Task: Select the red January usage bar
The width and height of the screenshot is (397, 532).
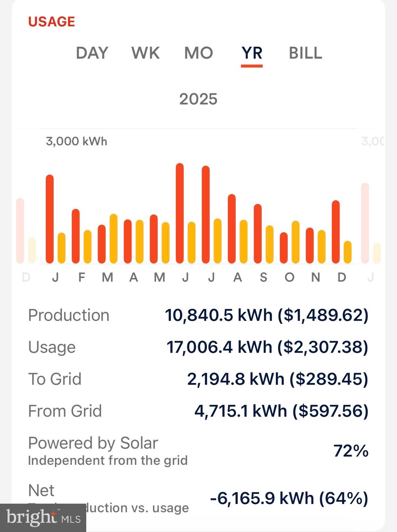Action: pos(50,219)
